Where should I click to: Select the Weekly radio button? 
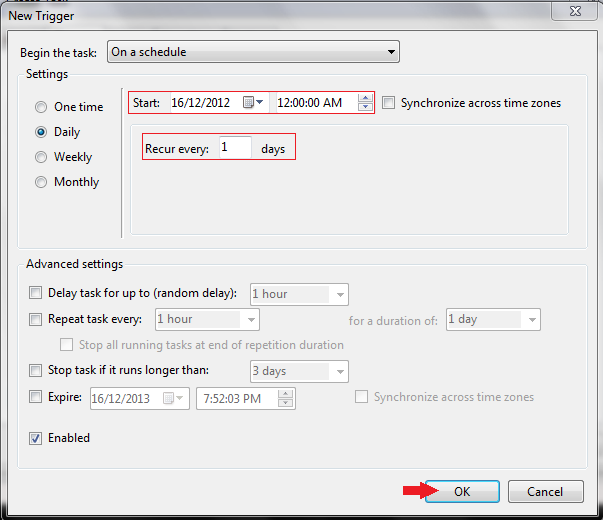[x=41, y=157]
